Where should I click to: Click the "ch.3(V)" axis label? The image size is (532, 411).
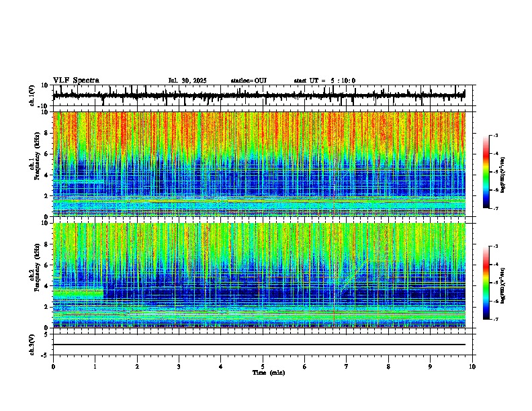click(x=32, y=345)
